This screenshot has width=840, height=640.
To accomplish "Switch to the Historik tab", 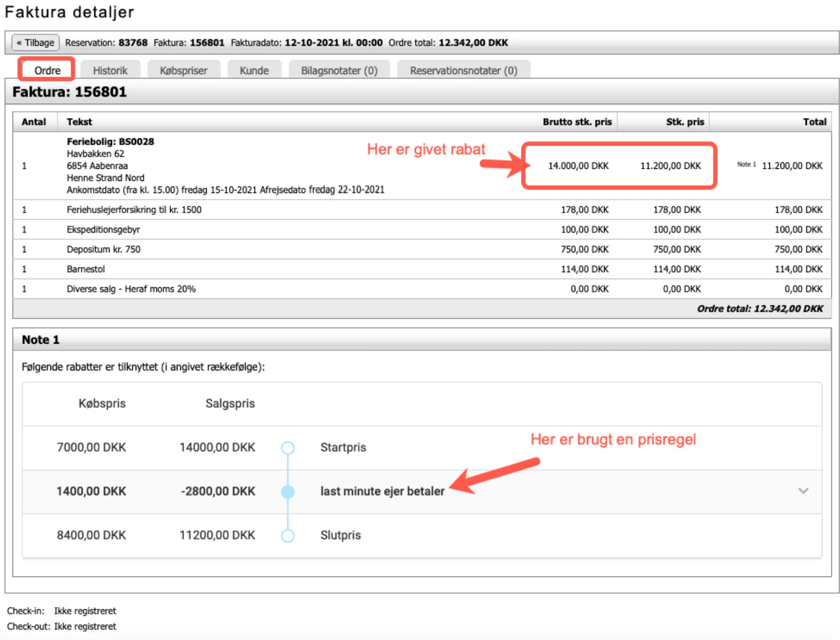I will (x=110, y=71).
